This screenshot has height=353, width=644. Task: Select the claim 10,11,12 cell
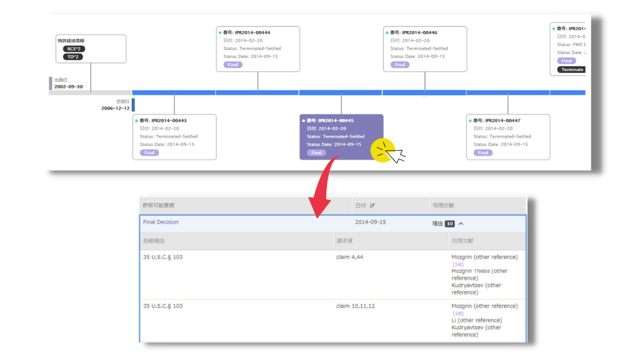355,306
